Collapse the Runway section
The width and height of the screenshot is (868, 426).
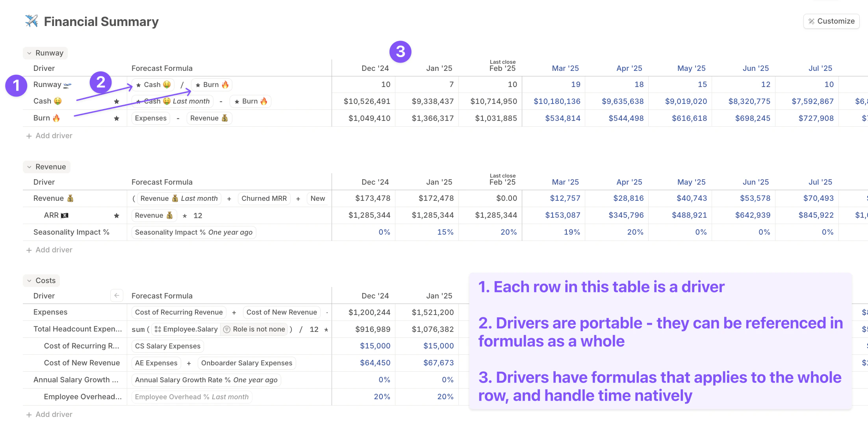(29, 53)
